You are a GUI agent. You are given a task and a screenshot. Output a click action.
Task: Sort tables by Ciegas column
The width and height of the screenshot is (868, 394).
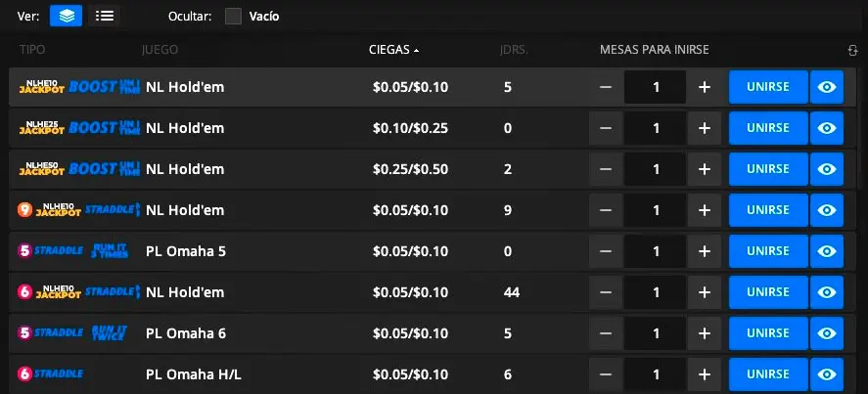(x=393, y=49)
